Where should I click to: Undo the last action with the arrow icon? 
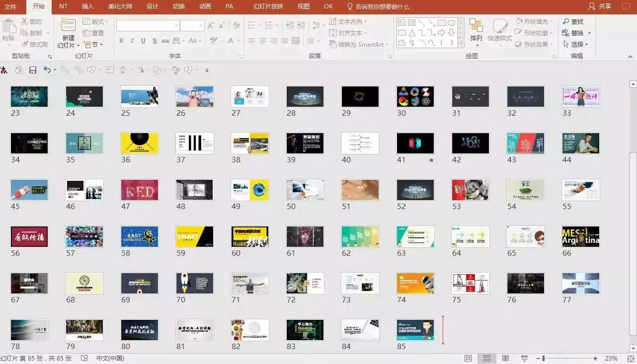coord(47,70)
